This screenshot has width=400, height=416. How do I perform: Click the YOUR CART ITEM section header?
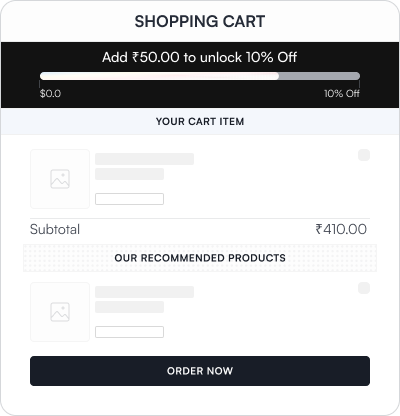(x=200, y=121)
